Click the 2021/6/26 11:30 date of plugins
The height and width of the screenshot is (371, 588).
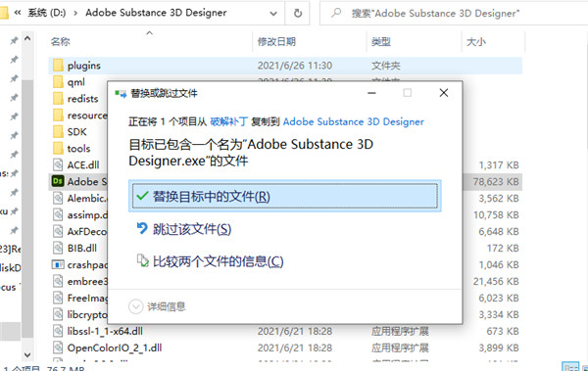295,66
